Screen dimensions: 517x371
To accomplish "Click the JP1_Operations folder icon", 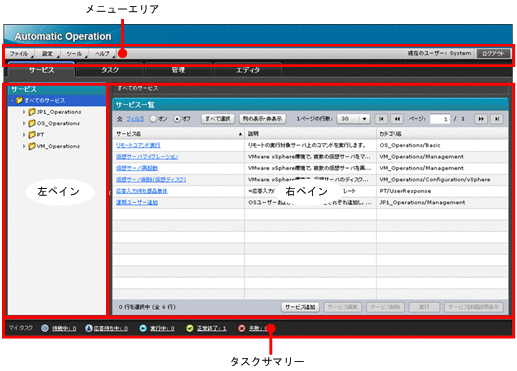I will point(32,112).
